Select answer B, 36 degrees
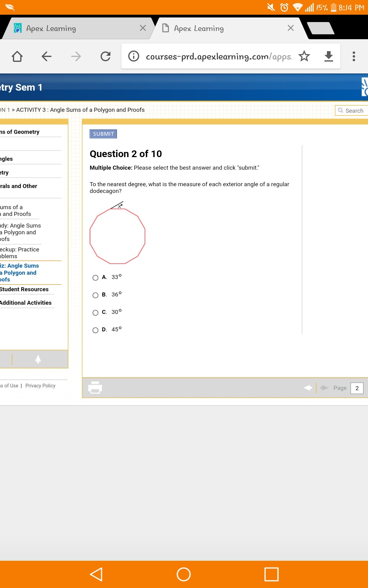 (95, 295)
